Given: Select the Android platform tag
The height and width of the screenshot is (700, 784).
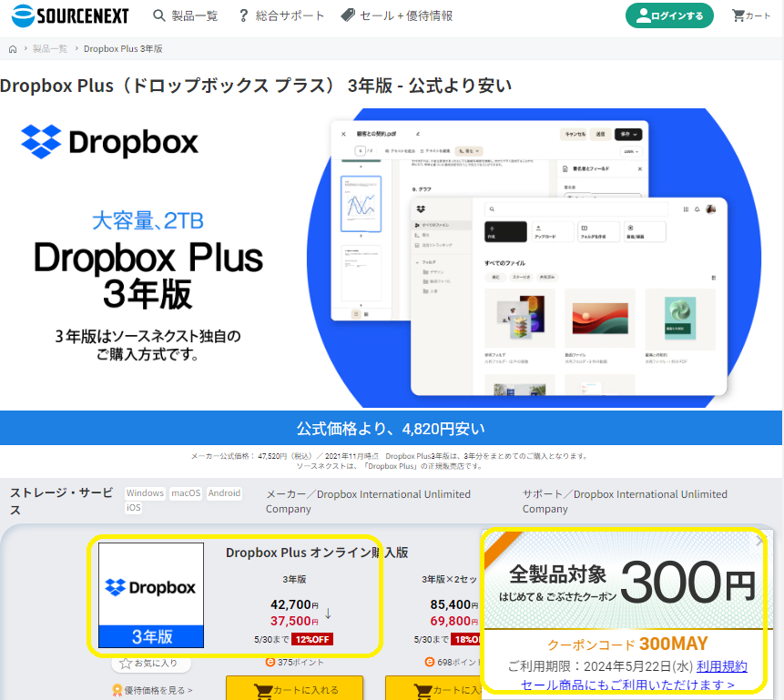Looking at the screenshot, I should tap(224, 493).
